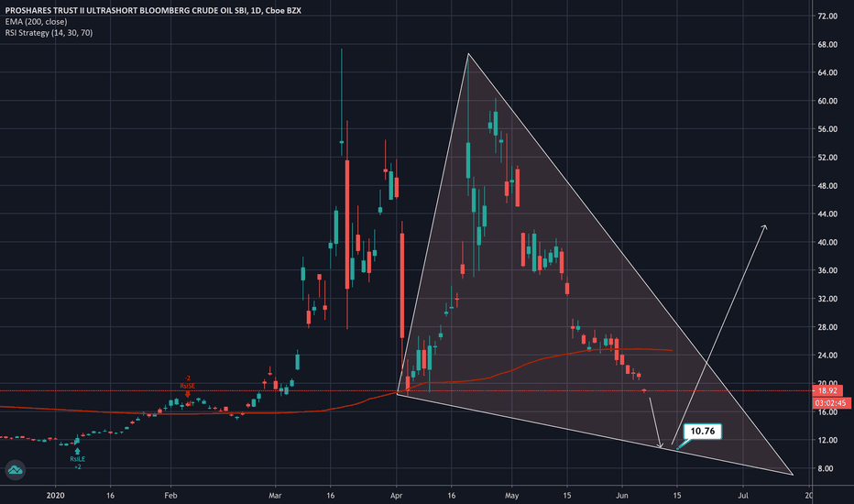Screen dimensions: 854x504
Task: Click the 36.00 price axis label
Action: tap(827, 270)
